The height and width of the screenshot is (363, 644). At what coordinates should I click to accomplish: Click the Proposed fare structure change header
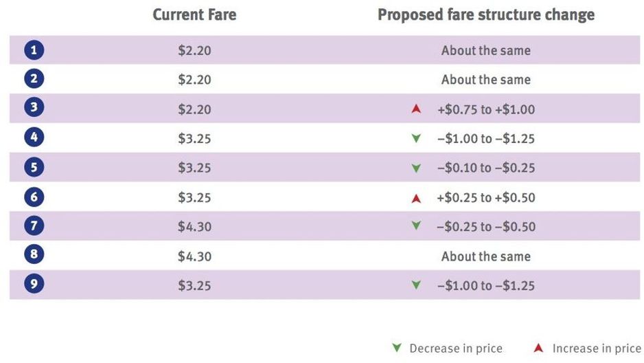click(x=486, y=15)
